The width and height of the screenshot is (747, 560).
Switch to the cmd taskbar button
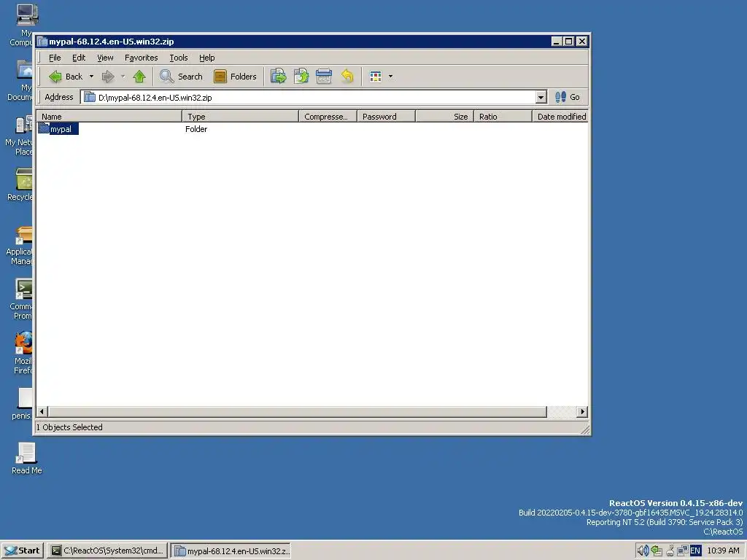pos(108,551)
